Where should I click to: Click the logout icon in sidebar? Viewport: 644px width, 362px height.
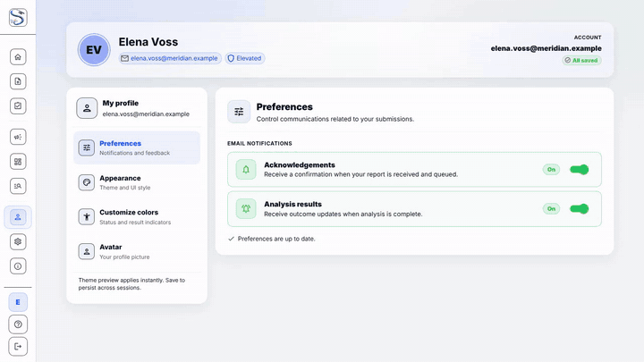click(x=18, y=347)
